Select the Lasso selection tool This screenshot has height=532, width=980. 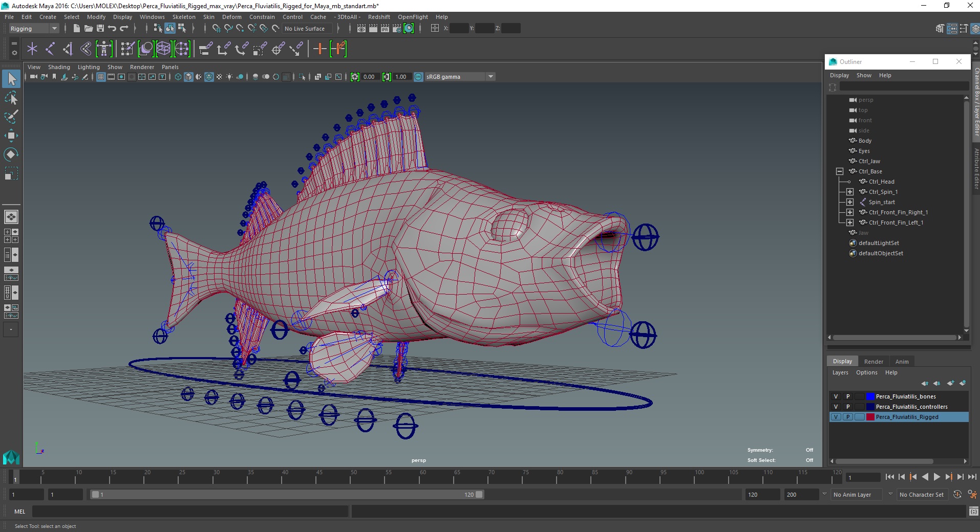click(x=11, y=98)
